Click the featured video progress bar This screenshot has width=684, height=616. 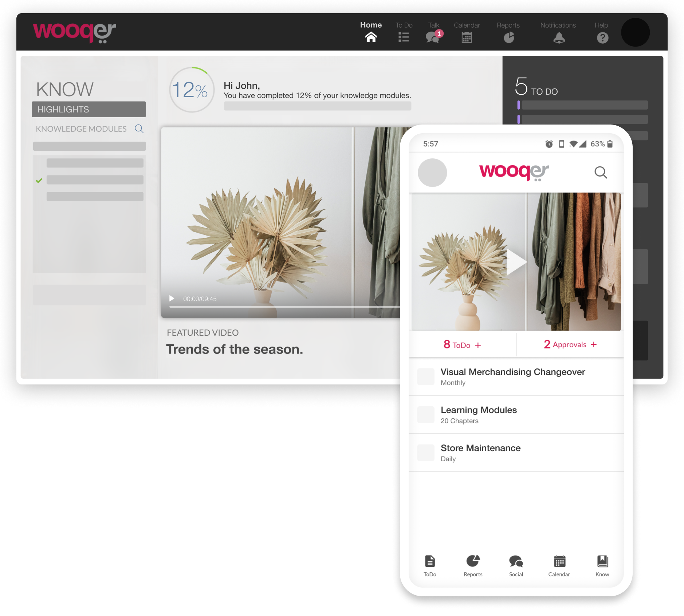tap(284, 307)
